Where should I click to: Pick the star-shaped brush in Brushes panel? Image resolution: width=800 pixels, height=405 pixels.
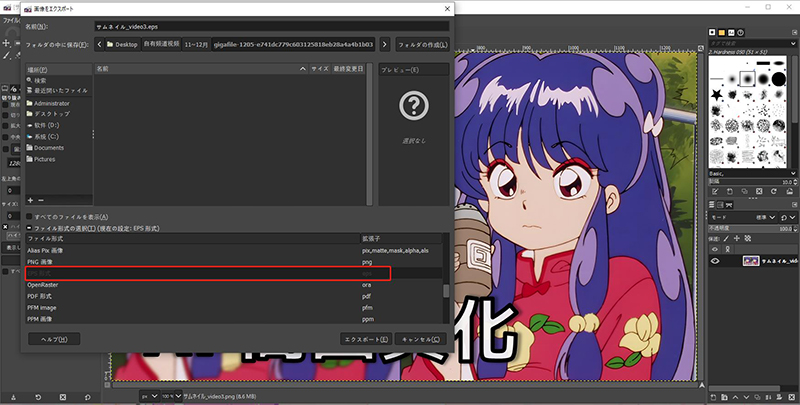[717, 94]
